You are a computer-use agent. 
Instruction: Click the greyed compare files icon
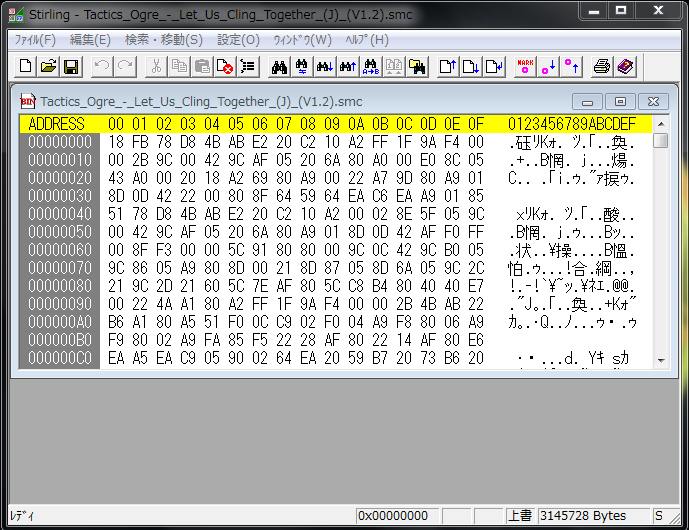click(x=394, y=67)
